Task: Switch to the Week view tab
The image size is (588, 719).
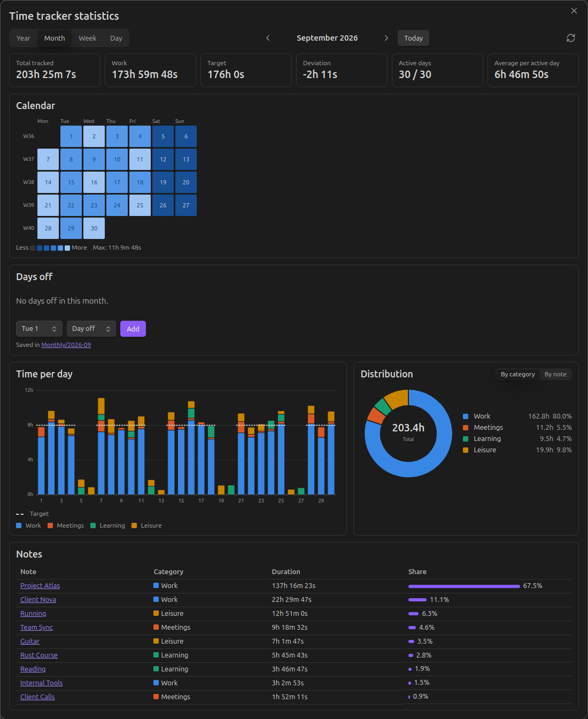Action: (x=88, y=38)
